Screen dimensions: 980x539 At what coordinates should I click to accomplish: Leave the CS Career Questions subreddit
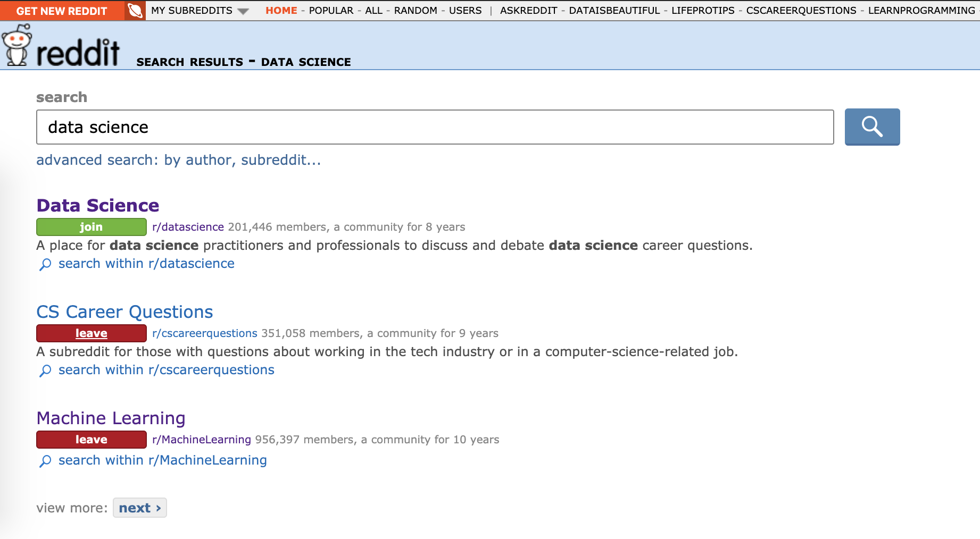91,333
